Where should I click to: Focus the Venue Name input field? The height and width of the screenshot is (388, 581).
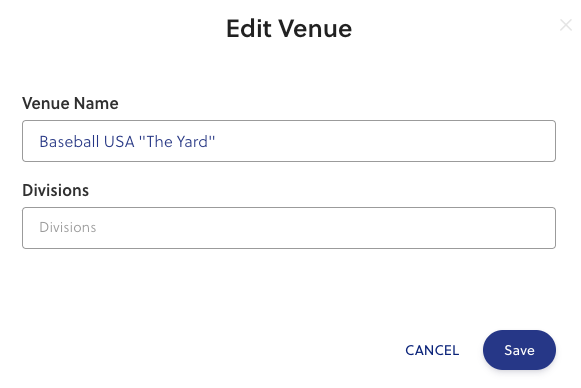click(289, 141)
